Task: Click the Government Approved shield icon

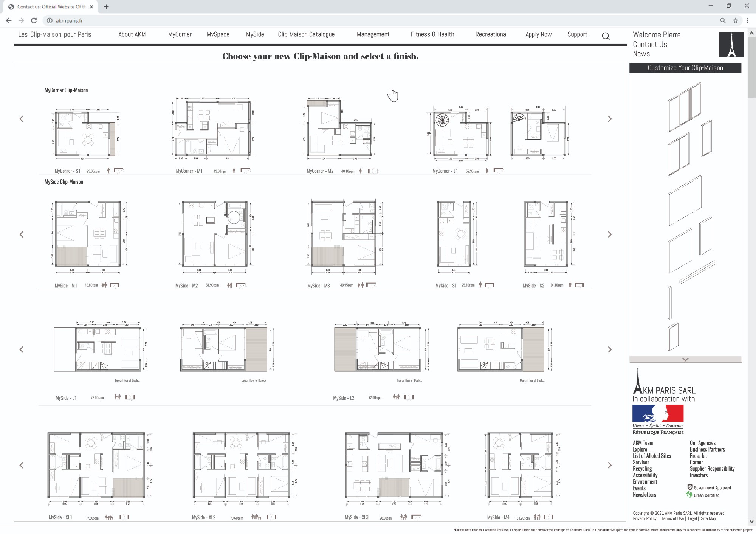Action: (690, 487)
